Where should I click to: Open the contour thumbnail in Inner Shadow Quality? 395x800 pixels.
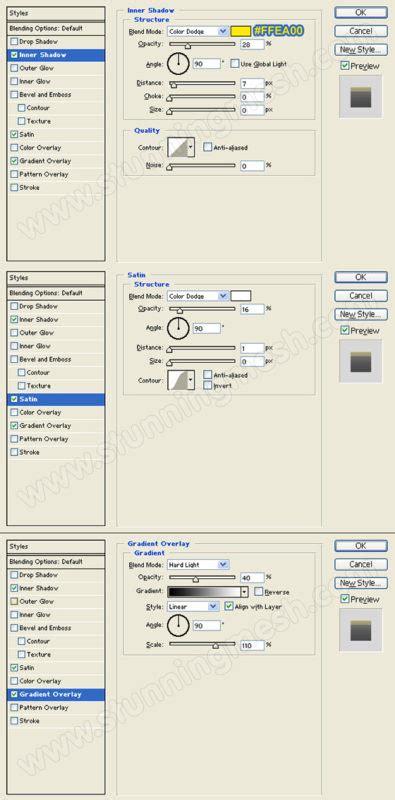[x=177, y=147]
